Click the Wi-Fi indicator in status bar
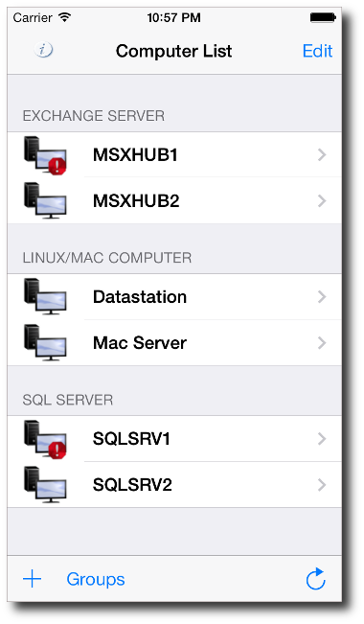Screen dimensions: 364x624 [64, 17]
